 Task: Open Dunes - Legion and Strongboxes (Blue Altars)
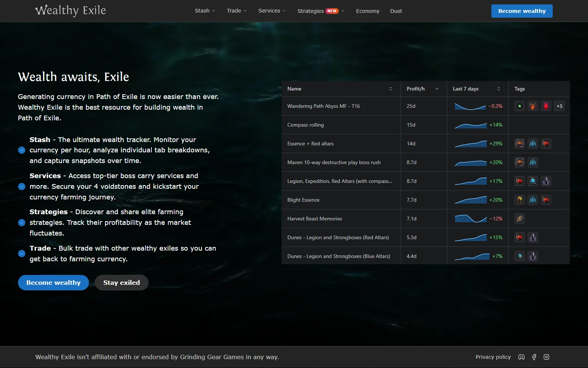point(339,256)
